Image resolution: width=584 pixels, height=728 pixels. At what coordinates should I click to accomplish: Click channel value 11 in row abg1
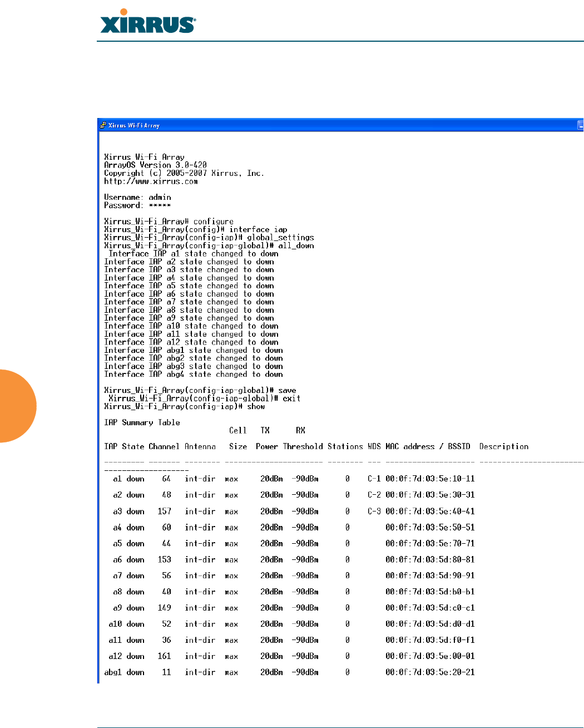166,673
